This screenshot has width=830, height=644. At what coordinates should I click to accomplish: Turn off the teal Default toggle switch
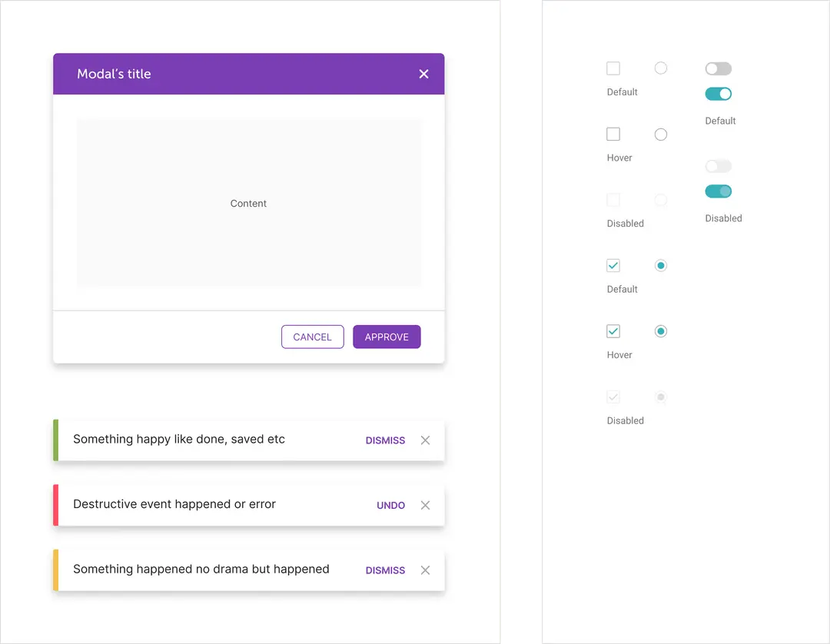click(718, 93)
